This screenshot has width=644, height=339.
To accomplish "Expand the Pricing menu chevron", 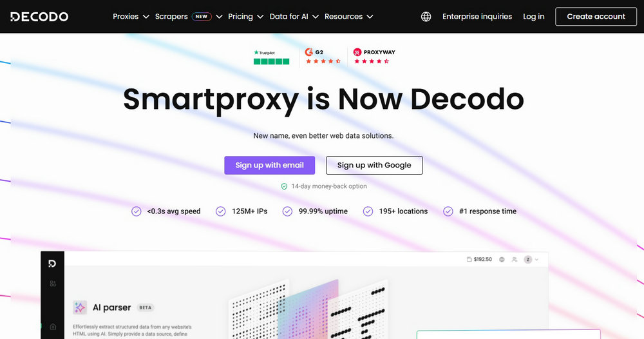I will point(260,17).
